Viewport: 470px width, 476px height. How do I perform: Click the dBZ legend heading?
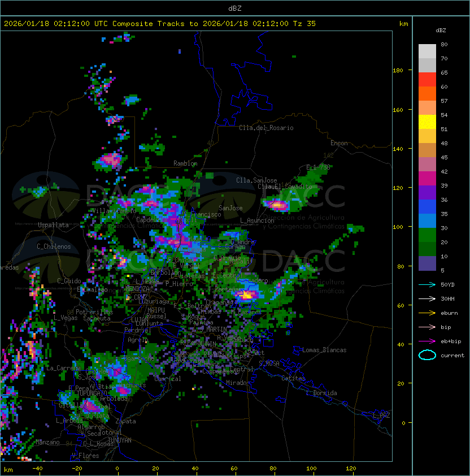[x=441, y=31]
